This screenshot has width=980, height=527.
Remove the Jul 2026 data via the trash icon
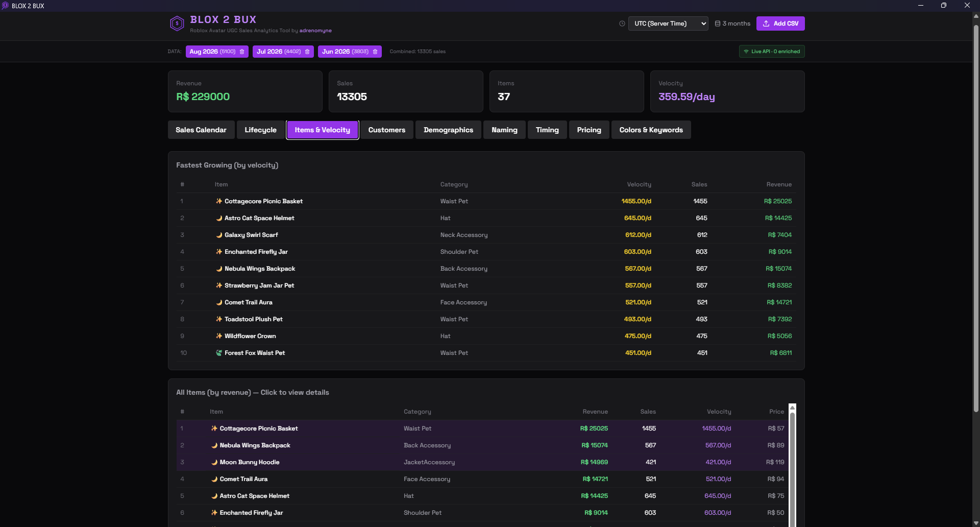[x=306, y=52]
